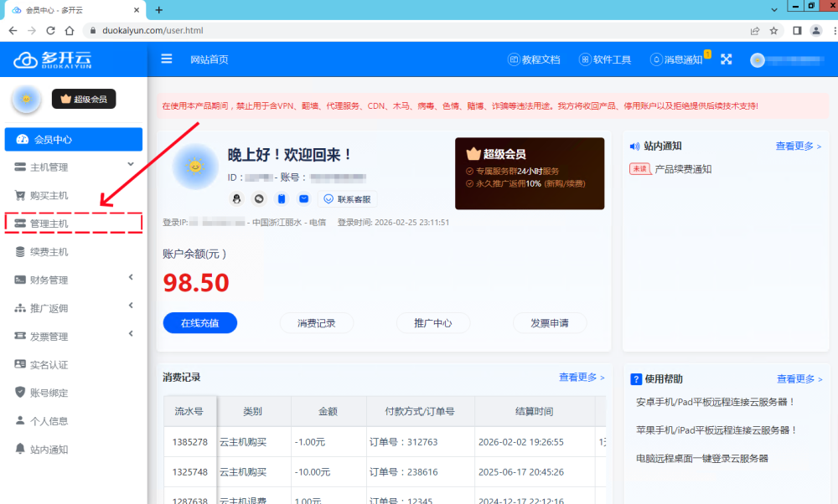Click the QQ penguin binding icon
The width and height of the screenshot is (838, 504).
click(237, 199)
